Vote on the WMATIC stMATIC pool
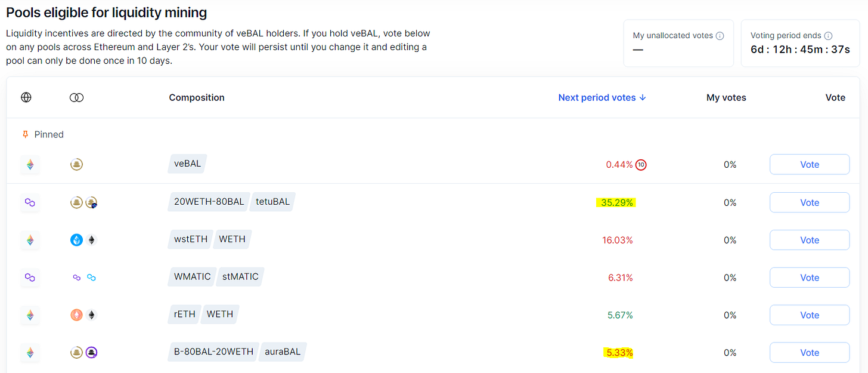The width and height of the screenshot is (868, 373). (x=810, y=278)
